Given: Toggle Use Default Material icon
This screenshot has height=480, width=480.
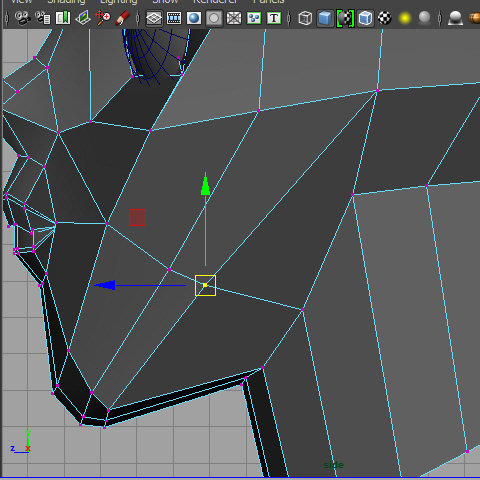Looking at the screenshot, I should [x=345, y=18].
